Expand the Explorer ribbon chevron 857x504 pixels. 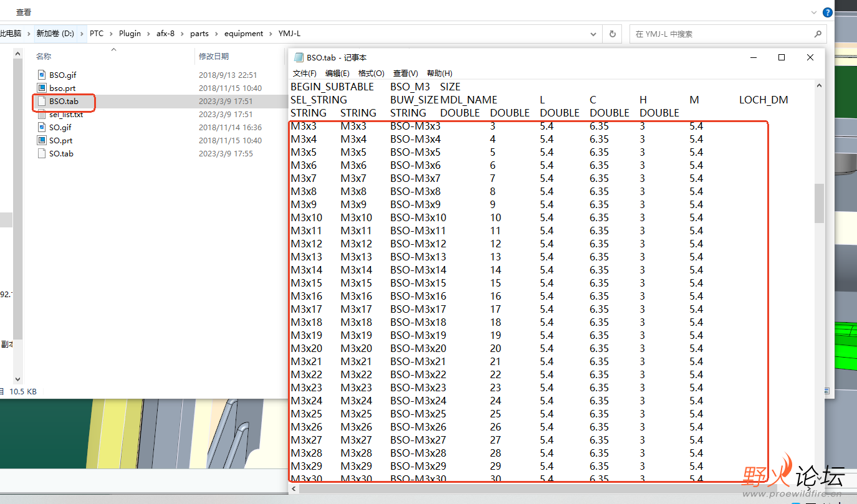tap(814, 12)
